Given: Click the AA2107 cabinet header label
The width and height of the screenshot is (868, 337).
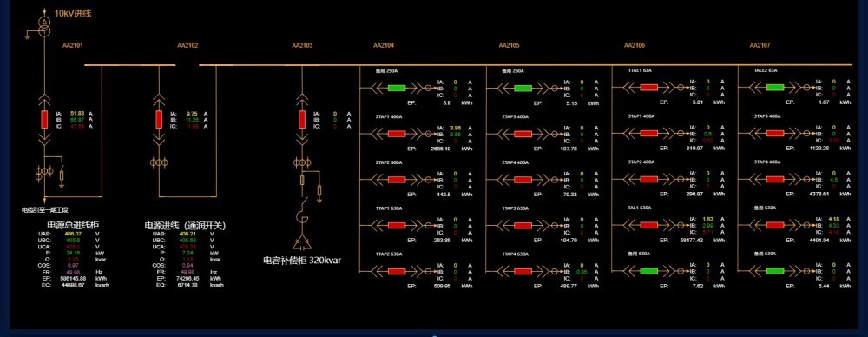Looking at the screenshot, I should [759, 45].
